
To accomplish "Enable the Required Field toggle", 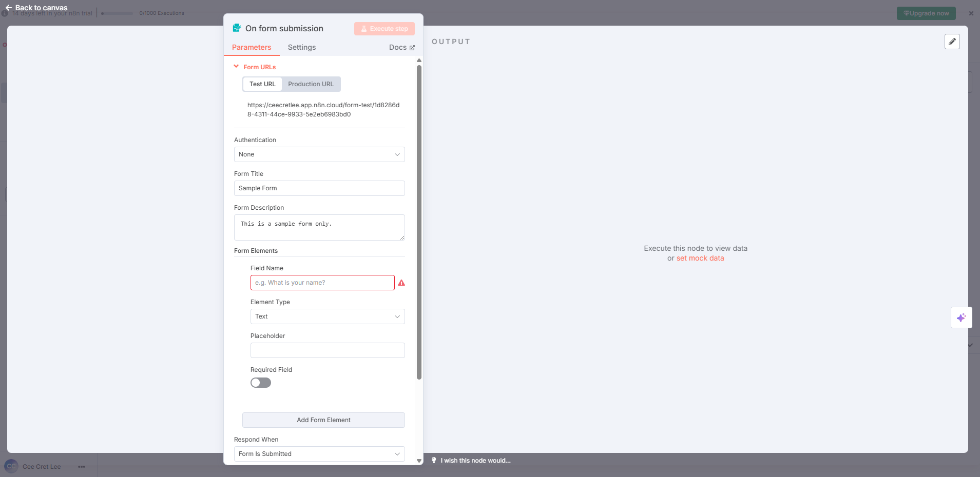I will pyautogui.click(x=260, y=383).
